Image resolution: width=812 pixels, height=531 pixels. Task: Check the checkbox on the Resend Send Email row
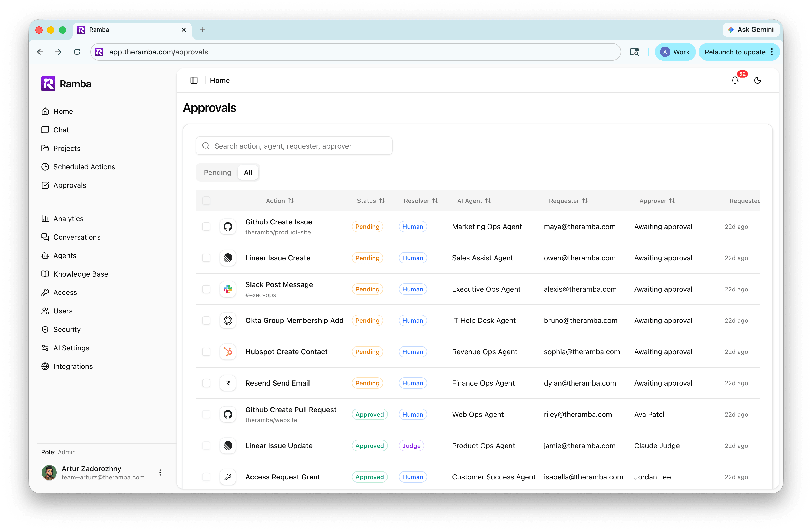tap(206, 383)
